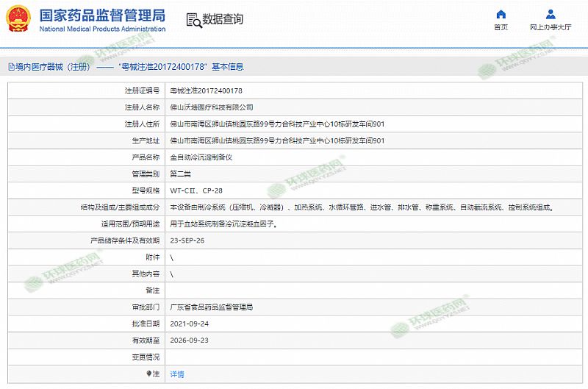Click the product name 全自动冷沉淀制备仪
The image size is (588, 389).
[201, 157]
